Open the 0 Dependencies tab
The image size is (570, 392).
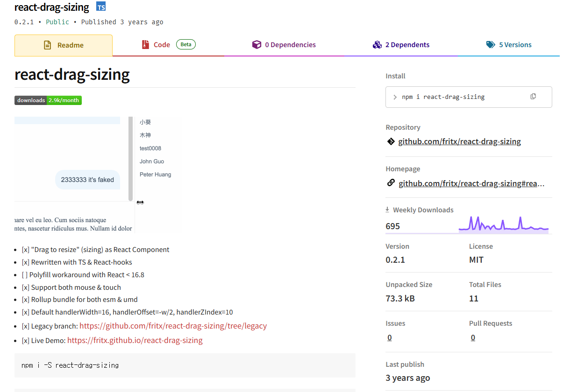(x=284, y=45)
